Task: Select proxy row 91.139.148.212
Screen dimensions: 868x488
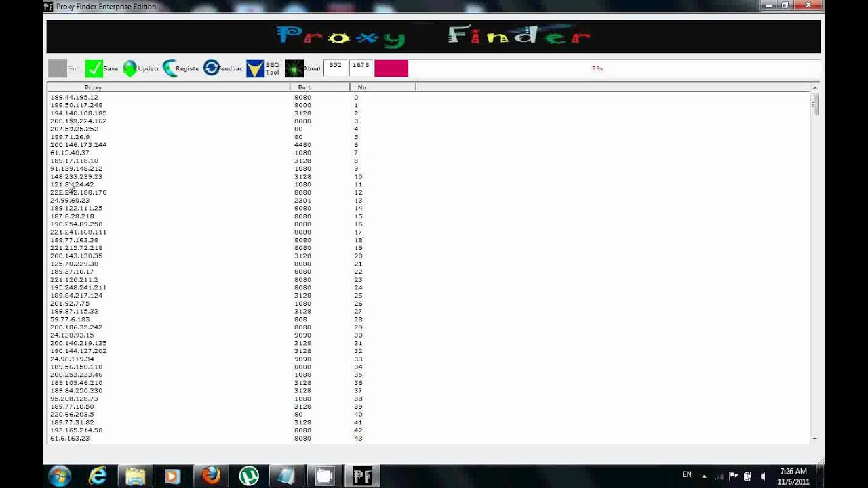Action: click(76, 169)
